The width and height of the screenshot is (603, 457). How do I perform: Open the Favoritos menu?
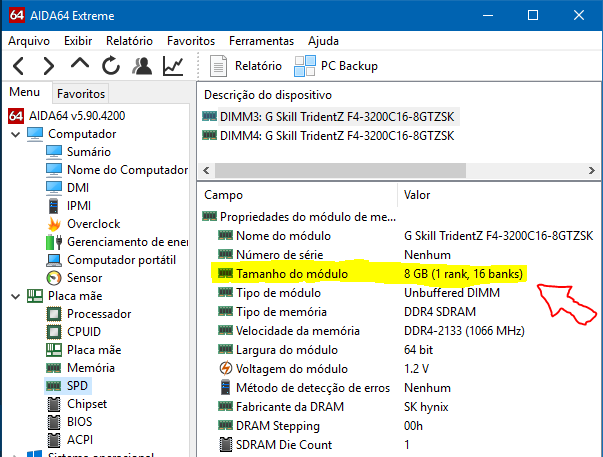coord(190,41)
